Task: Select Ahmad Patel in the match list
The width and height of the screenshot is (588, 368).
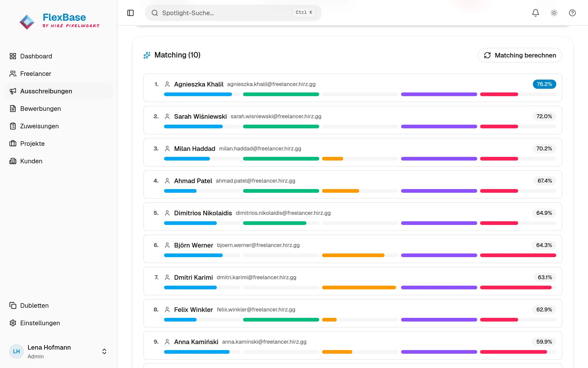Action: click(353, 184)
